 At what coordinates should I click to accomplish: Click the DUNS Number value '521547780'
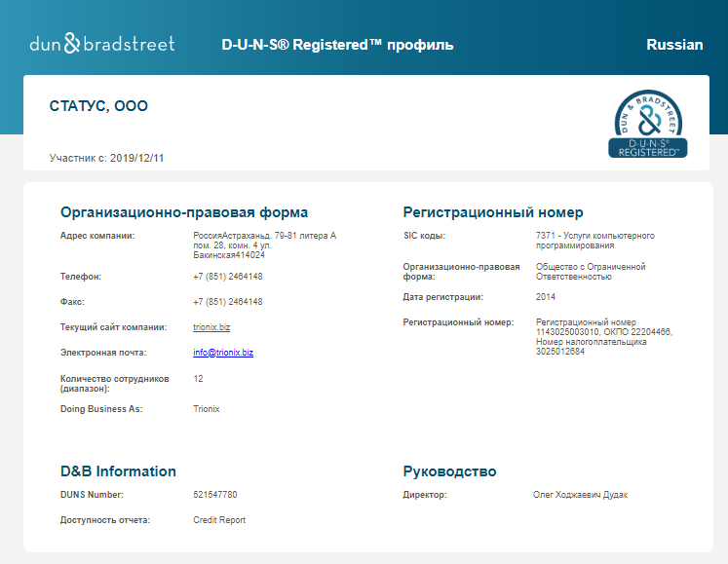tap(215, 495)
